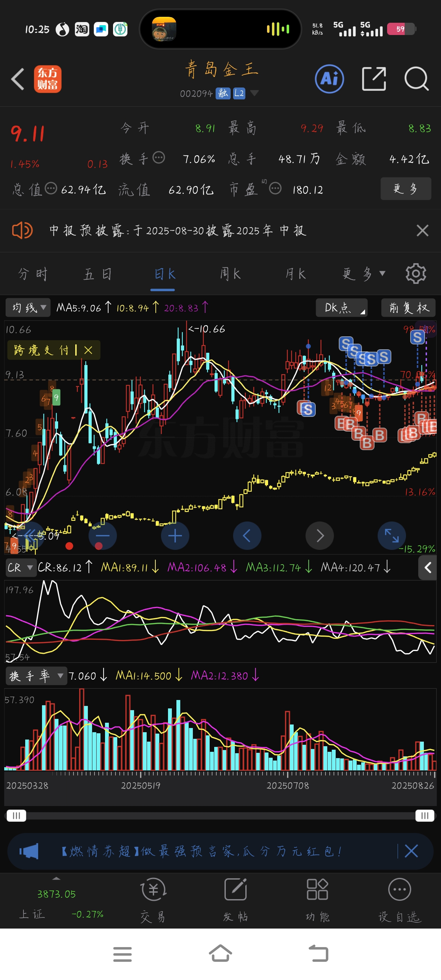Tap the 更多 details button
This screenshot has width=441, height=980.
click(406, 189)
